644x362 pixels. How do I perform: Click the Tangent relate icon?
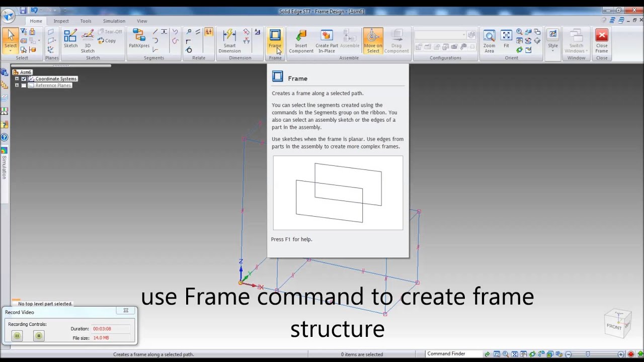point(189,50)
